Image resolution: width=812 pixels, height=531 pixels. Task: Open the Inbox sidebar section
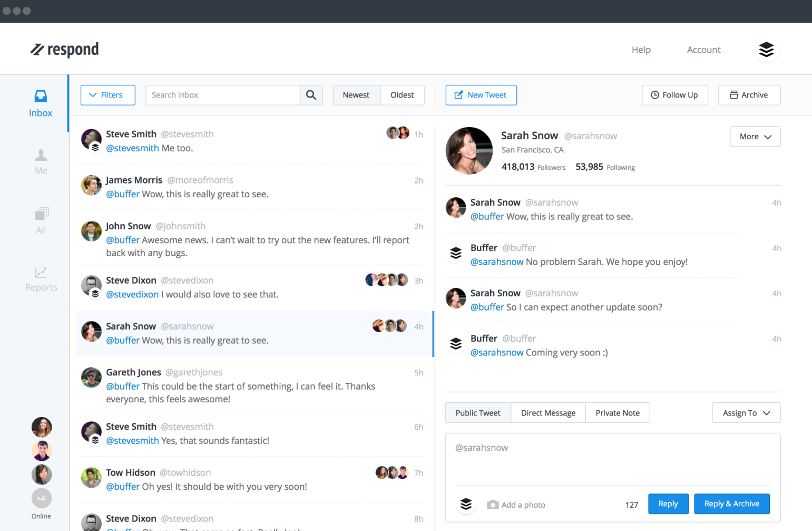[x=41, y=104]
